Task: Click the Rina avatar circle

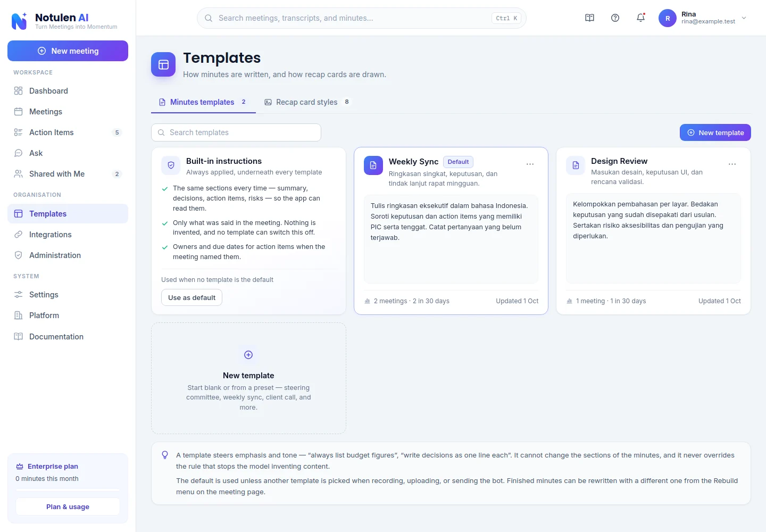Action: click(668, 18)
